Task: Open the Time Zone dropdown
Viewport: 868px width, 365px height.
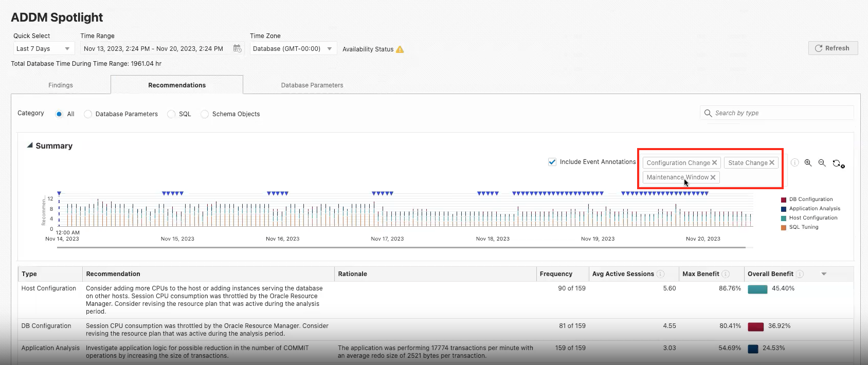Action: 293,49
